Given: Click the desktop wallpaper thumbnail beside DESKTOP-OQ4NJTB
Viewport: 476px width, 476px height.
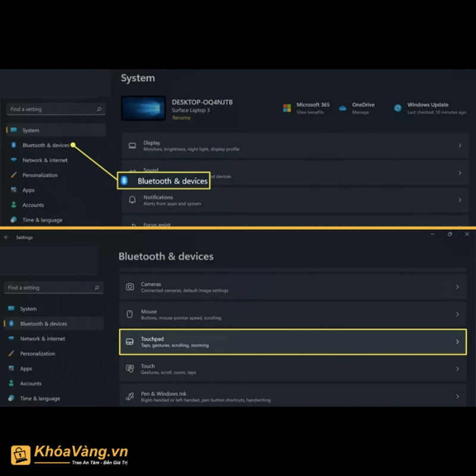Looking at the screenshot, I should (143, 108).
